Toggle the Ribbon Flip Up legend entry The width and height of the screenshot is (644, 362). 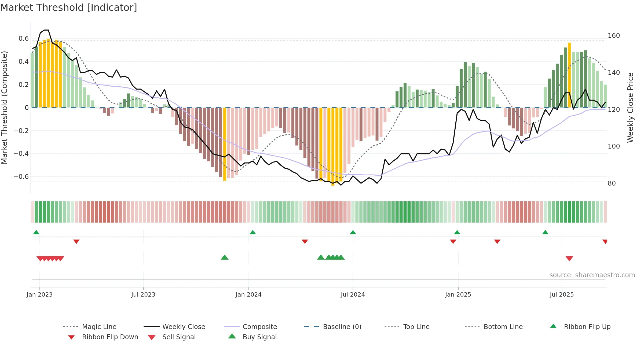(580, 327)
